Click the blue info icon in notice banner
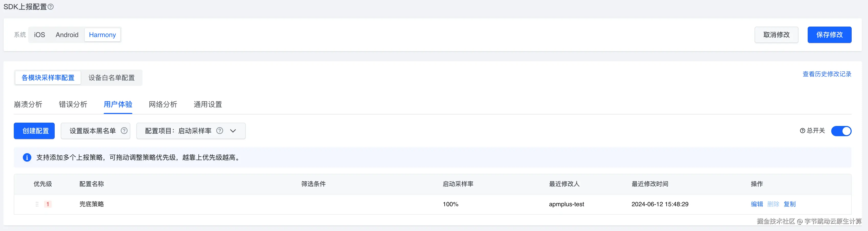The image size is (868, 231). pos(27,157)
